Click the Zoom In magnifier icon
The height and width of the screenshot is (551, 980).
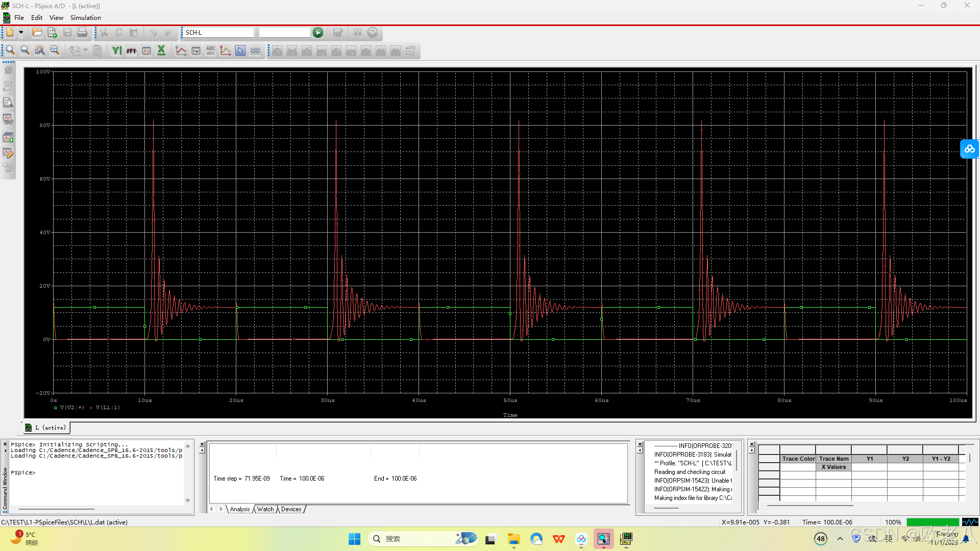click(10, 51)
